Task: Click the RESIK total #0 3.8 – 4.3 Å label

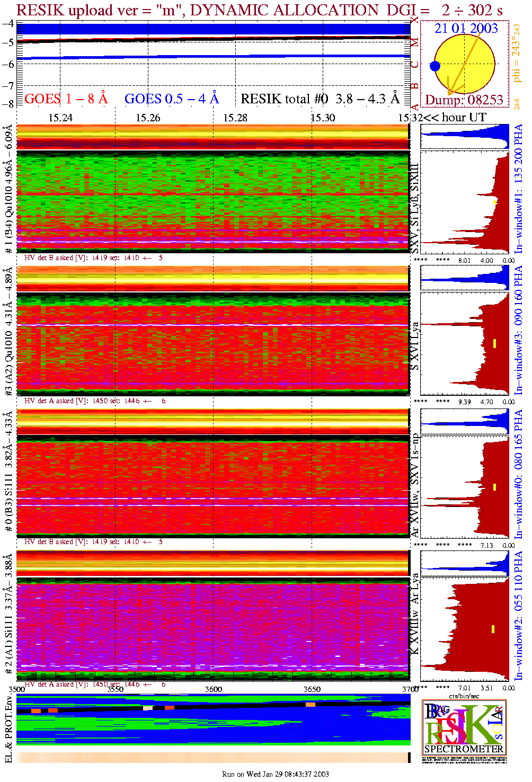Action: (320, 99)
